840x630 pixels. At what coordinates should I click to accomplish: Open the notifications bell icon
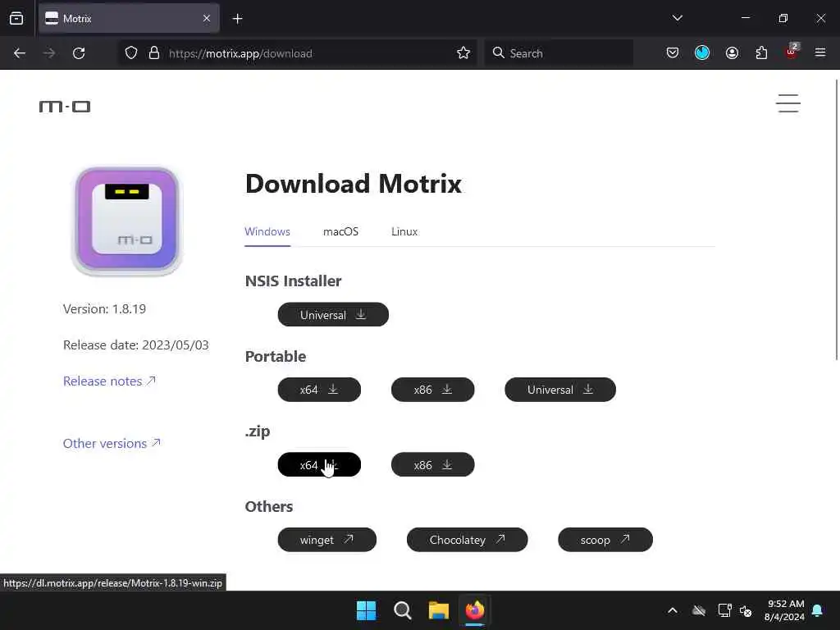point(818,610)
